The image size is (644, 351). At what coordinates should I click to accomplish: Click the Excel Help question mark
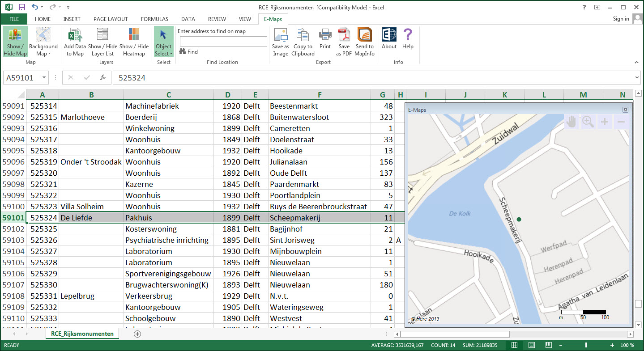[x=584, y=7]
